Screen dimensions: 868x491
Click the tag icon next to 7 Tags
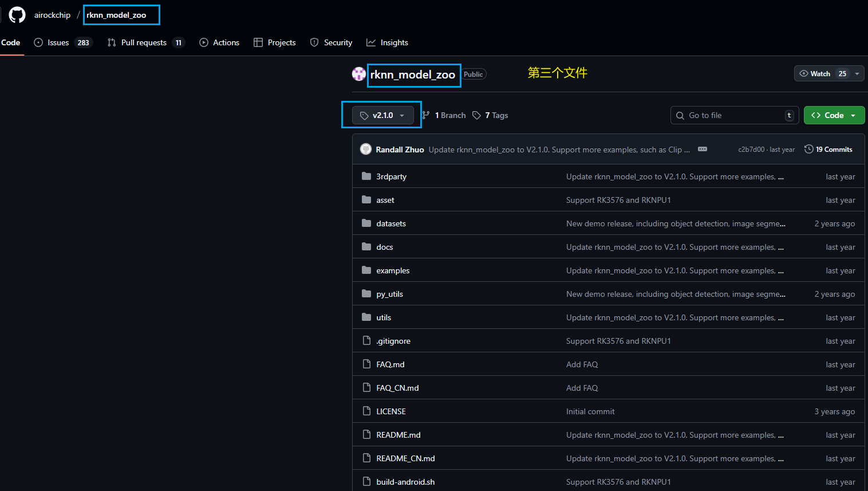[x=476, y=115]
